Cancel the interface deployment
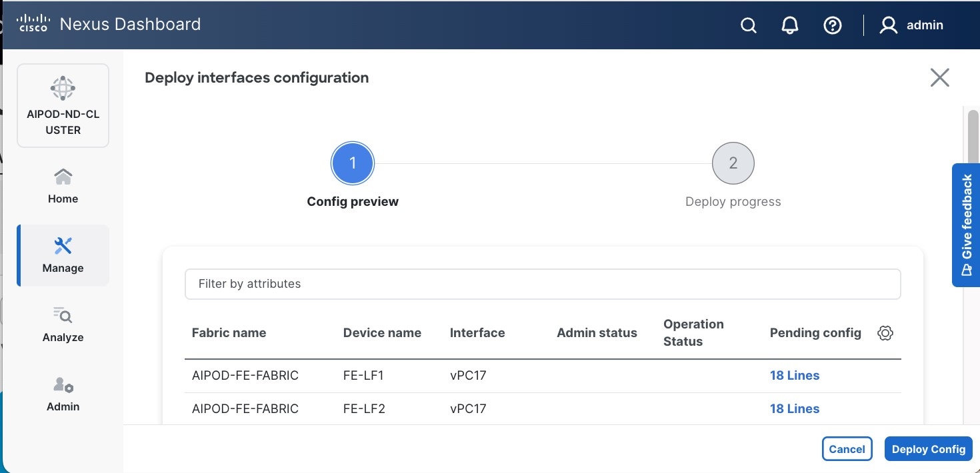The height and width of the screenshot is (473, 980). tap(847, 449)
